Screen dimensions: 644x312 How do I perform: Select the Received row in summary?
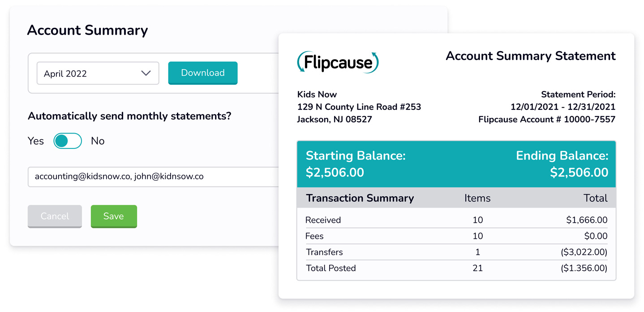tap(456, 220)
